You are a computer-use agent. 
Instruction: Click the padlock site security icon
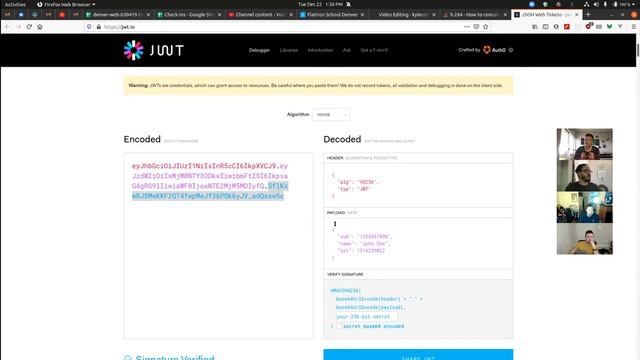98,27
